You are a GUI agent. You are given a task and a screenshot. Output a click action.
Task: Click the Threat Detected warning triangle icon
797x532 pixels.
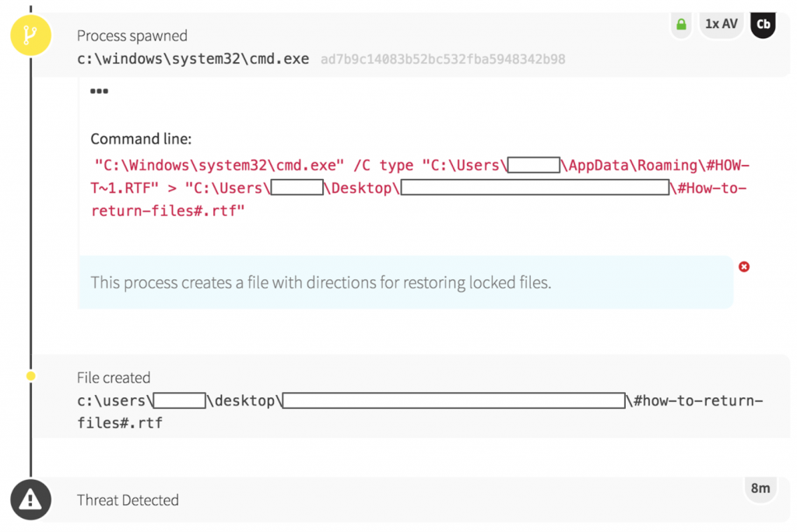(30, 500)
